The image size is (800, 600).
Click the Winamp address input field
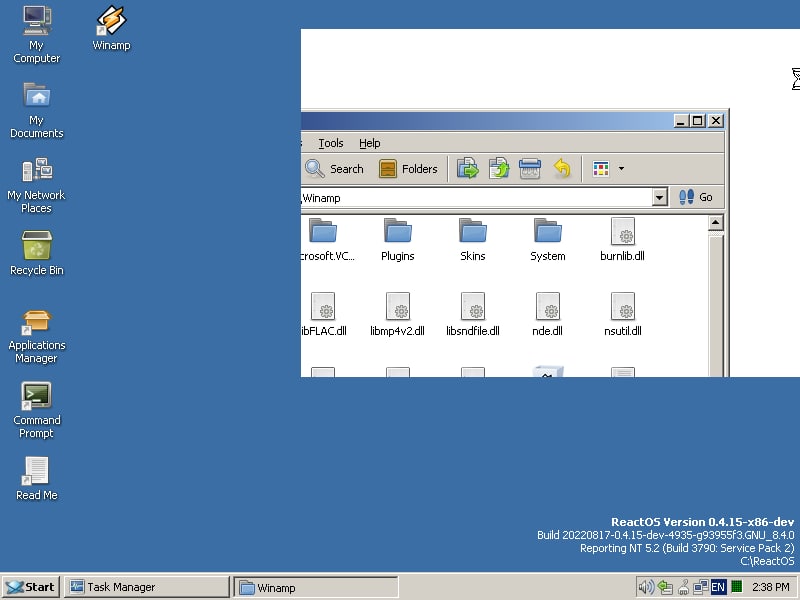476,198
